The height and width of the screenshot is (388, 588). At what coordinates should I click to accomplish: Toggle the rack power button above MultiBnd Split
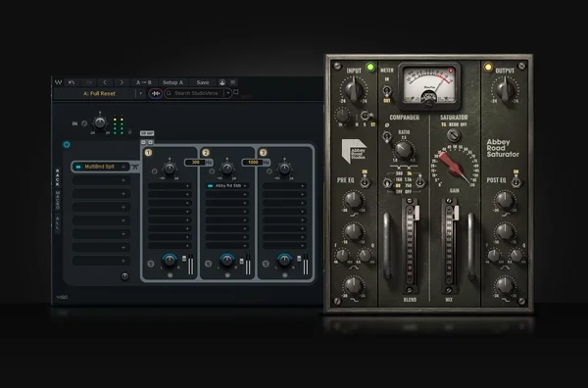(67, 144)
